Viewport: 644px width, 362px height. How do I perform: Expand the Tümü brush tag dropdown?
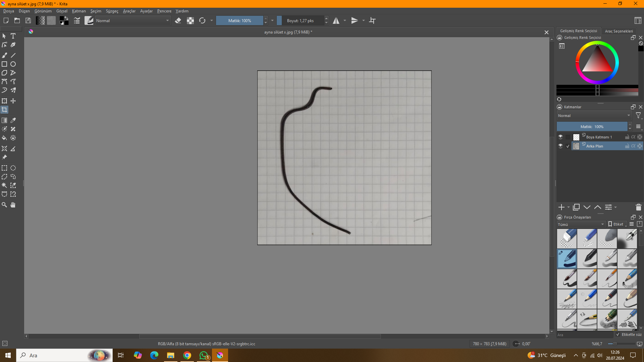click(581, 224)
